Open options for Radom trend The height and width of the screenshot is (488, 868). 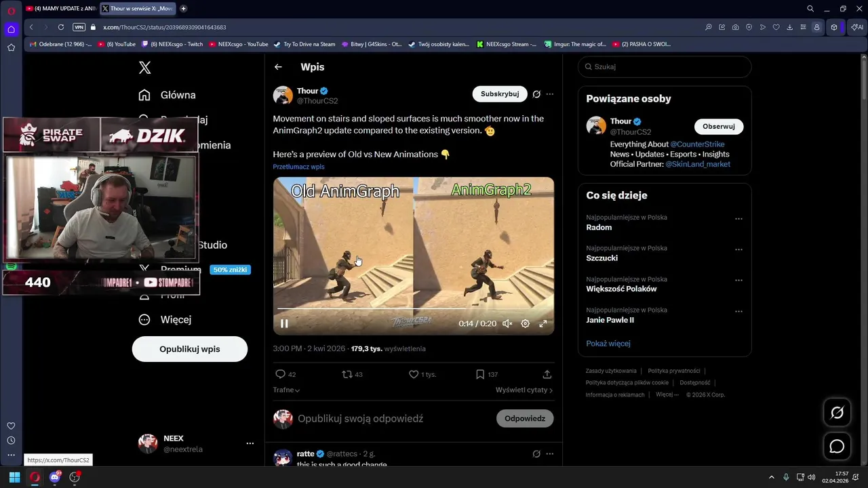coord(738,219)
